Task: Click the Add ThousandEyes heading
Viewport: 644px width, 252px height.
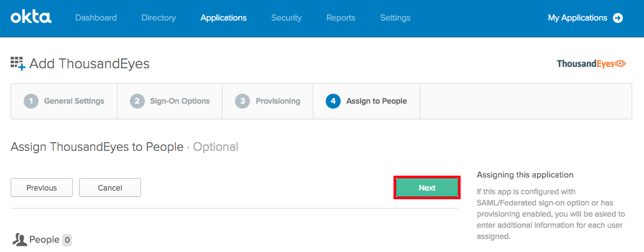Action: [90, 64]
